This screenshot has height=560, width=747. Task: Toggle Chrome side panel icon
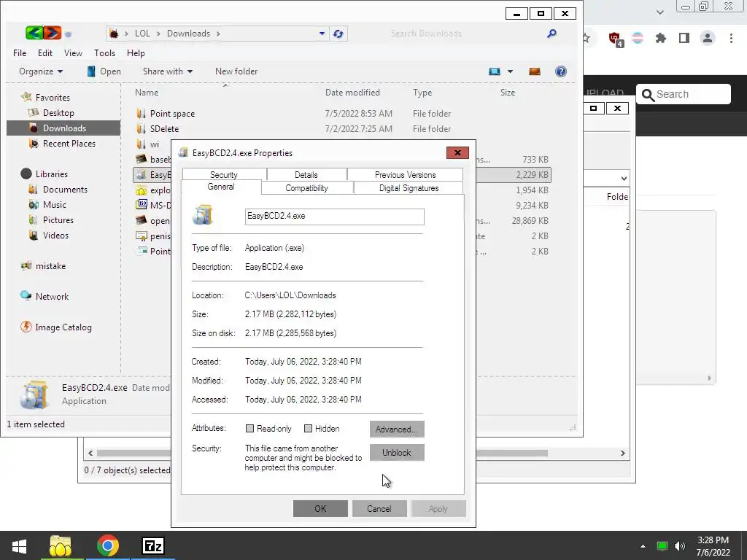pos(684,38)
